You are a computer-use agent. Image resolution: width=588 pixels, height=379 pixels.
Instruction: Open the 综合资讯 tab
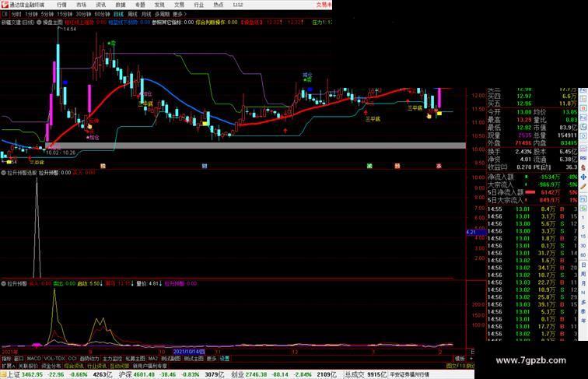(74, 366)
